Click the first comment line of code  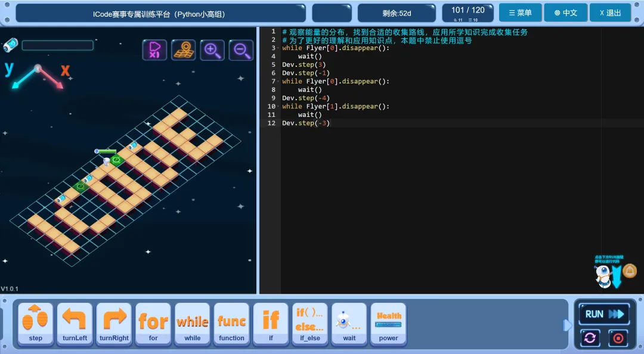click(x=404, y=32)
